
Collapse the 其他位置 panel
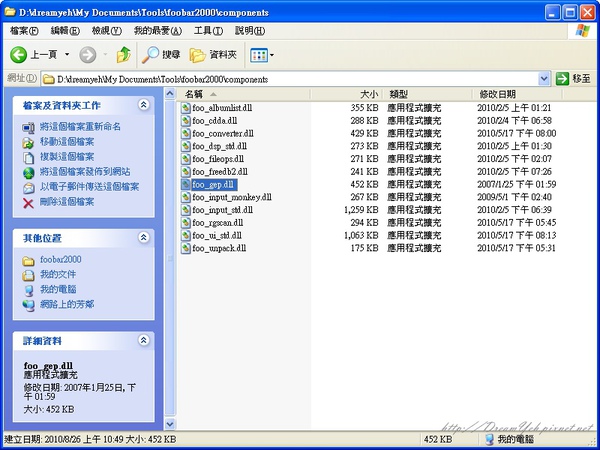click(143, 237)
